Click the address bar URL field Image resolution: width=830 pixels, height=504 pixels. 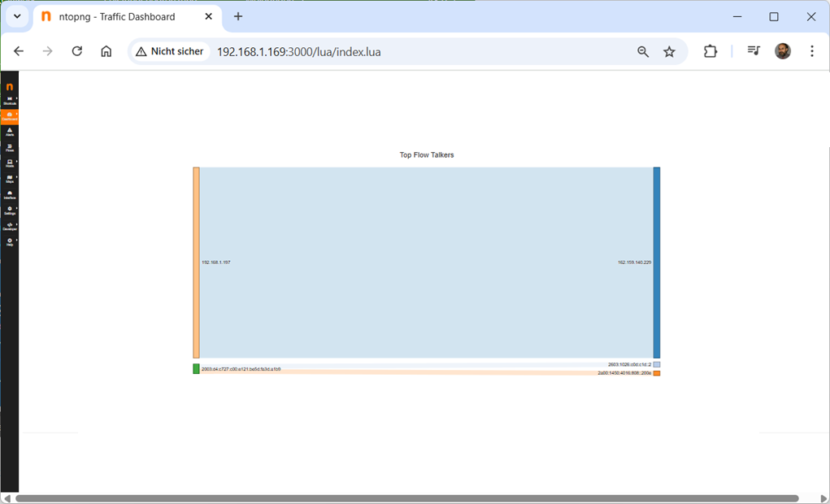[406, 51]
